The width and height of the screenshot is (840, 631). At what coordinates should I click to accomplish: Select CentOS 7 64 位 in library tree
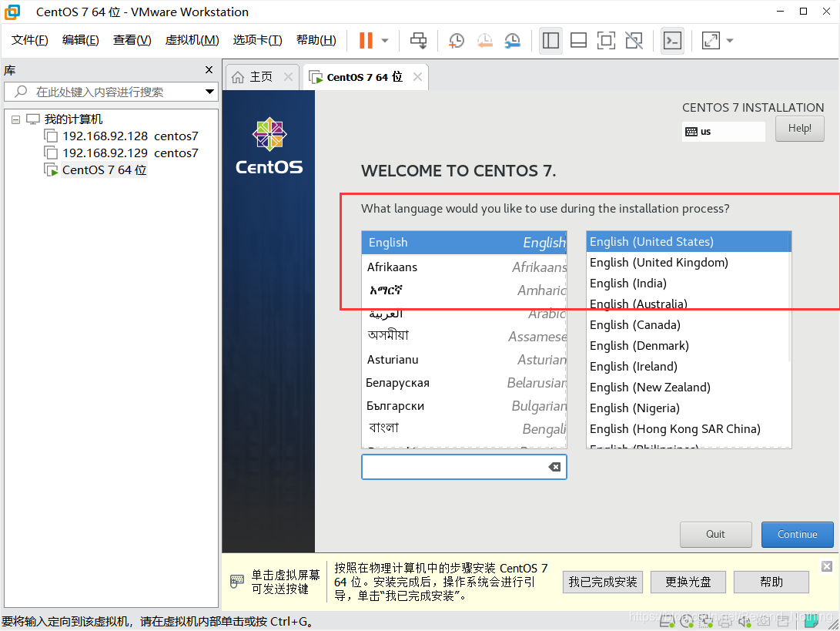coord(95,170)
